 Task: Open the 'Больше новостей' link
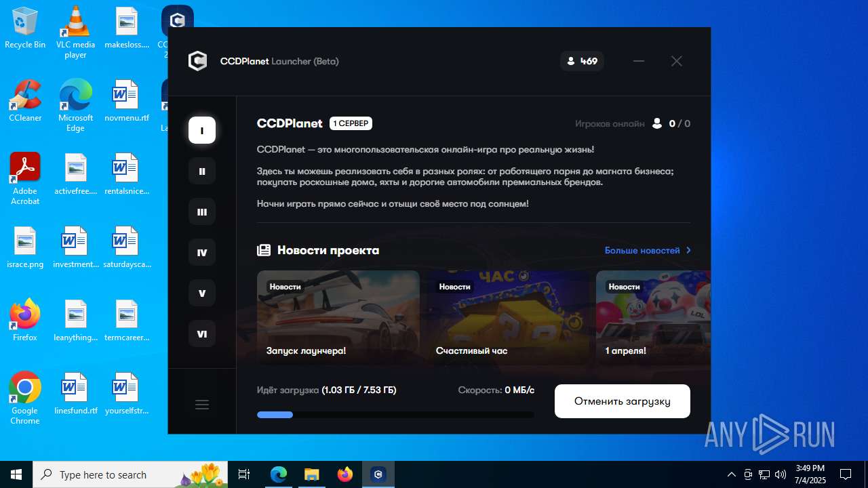(642, 250)
